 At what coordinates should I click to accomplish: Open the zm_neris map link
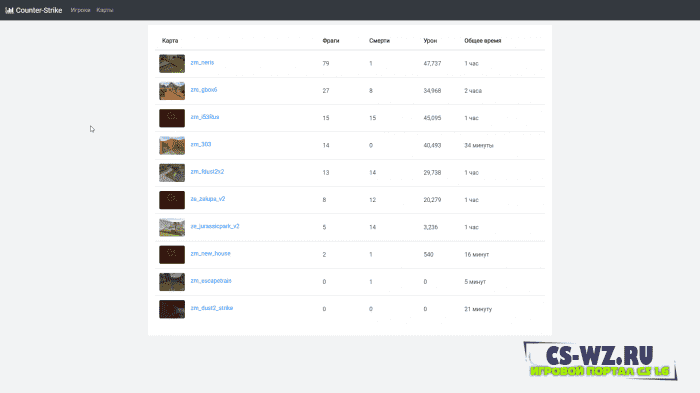(202, 63)
